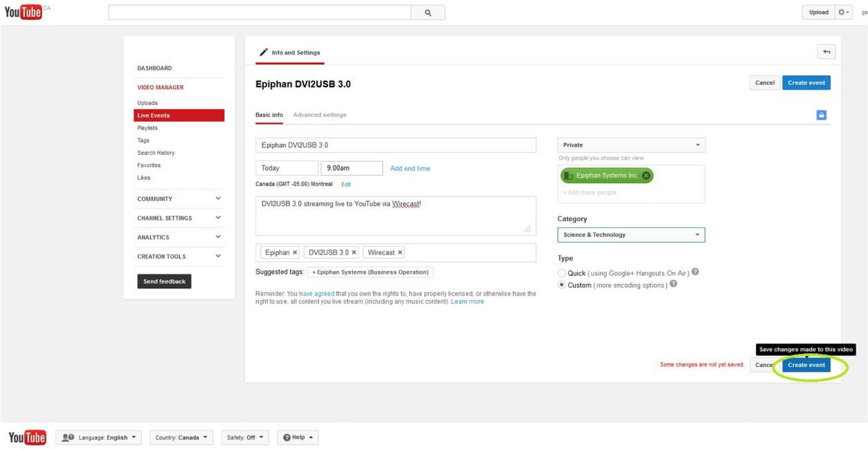868x450 pixels.
Task: Click Cancel beside the unsaved-changes warning
Action: [x=764, y=365]
